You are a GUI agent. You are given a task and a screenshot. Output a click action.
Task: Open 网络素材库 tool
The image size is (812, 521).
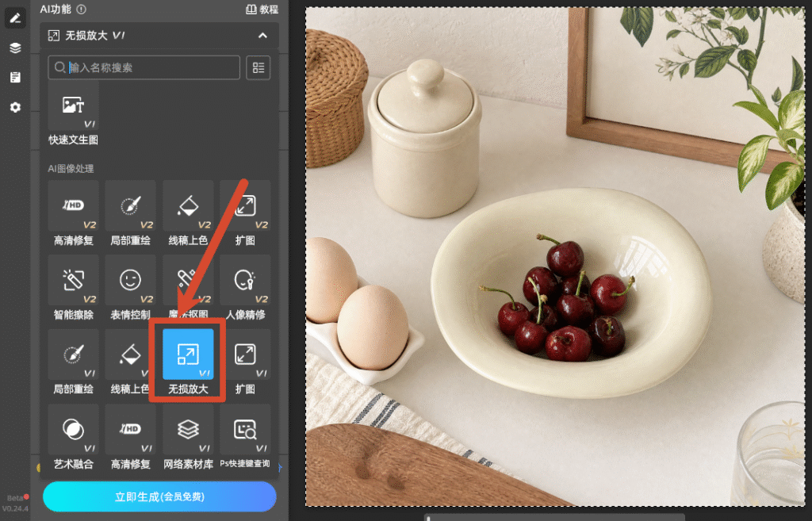click(x=188, y=437)
